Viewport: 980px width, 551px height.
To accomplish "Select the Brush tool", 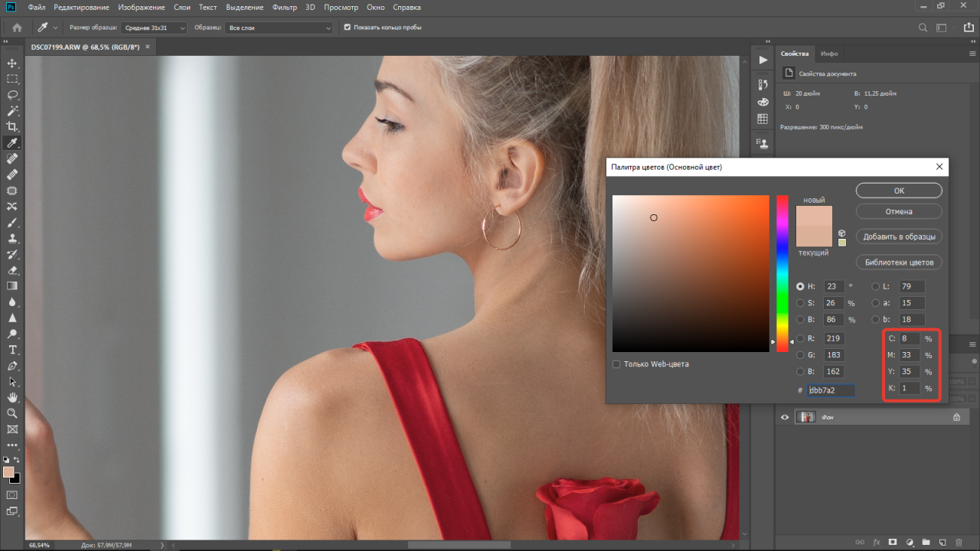I will pos(12,223).
